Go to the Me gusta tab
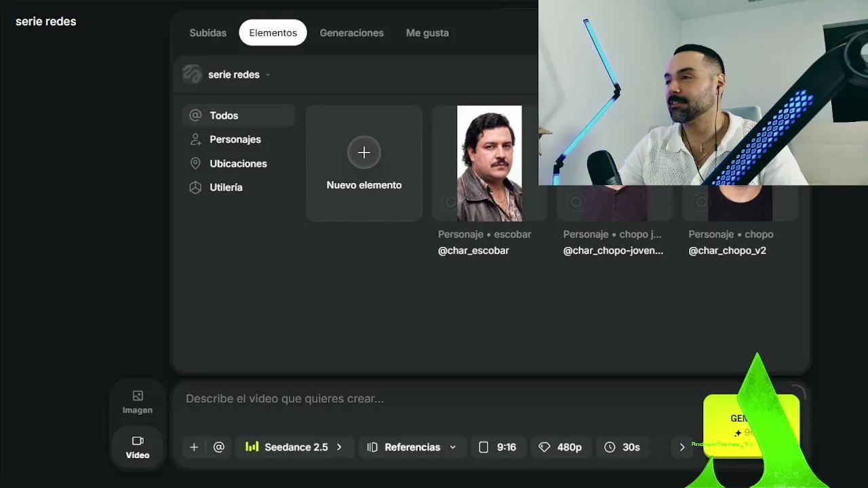The image size is (868, 488). (427, 33)
